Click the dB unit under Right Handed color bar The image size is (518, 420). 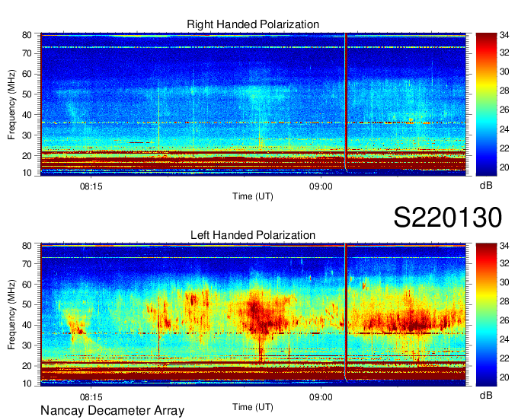coord(486,186)
